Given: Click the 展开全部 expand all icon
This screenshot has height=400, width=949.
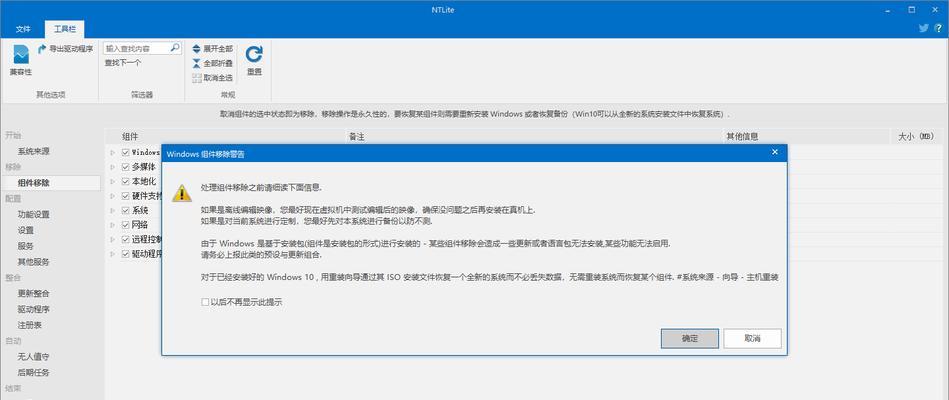Looking at the screenshot, I should point(197,48).
